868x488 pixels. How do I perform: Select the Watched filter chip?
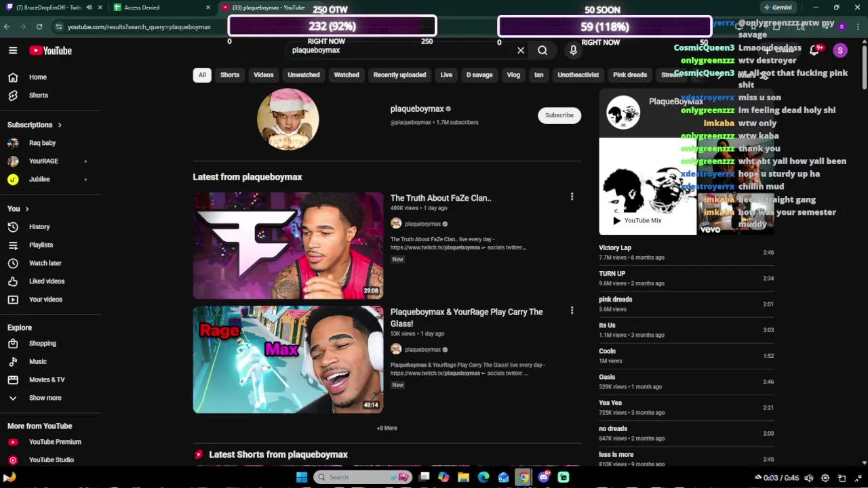347,75
